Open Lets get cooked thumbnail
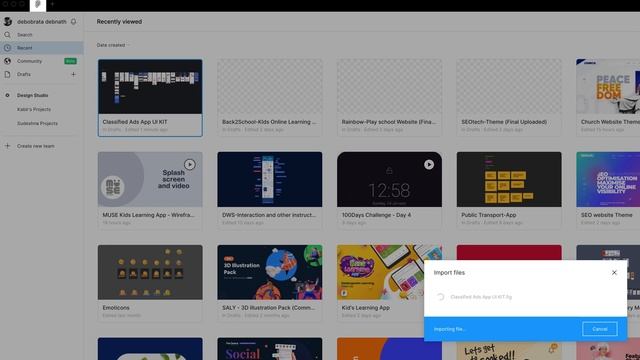The image size is (640, 360). point(509,351)
